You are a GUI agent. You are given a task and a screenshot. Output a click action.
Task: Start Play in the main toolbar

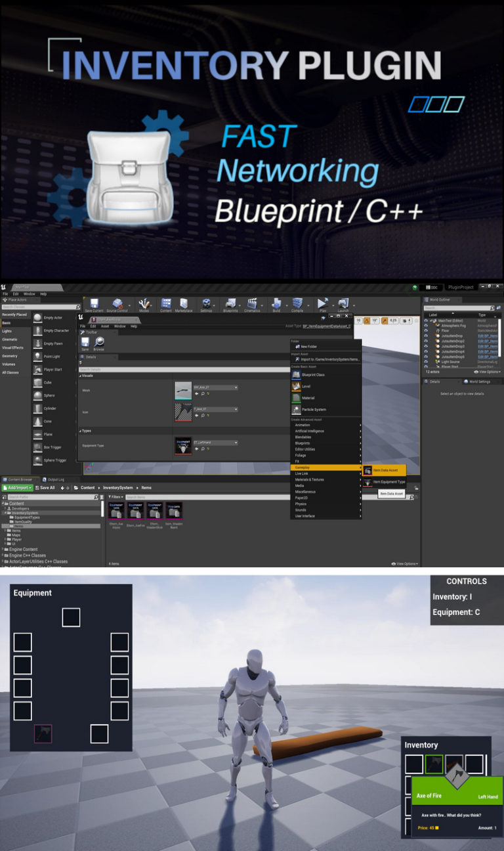click(x=322, y=305)
